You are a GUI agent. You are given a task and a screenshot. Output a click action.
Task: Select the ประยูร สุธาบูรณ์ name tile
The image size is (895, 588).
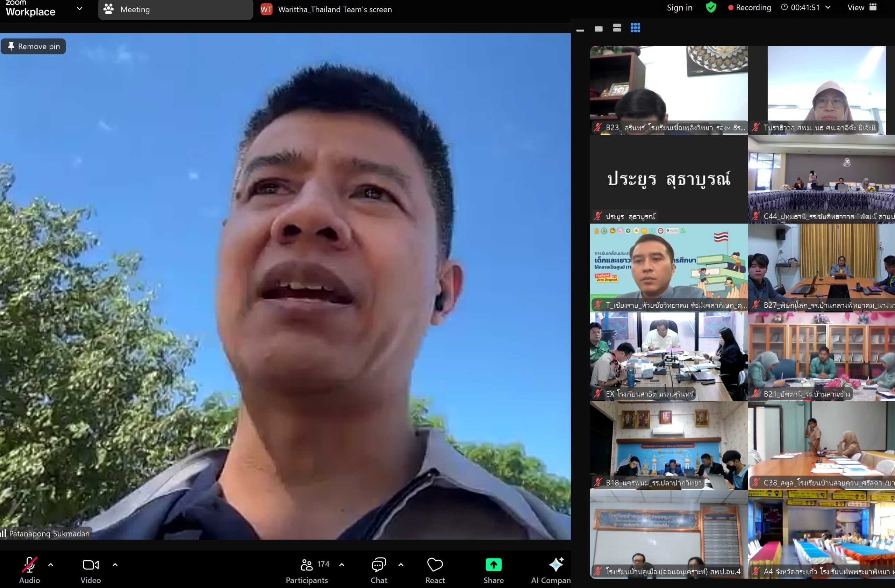pyautogui.click(x=668, y=179)
